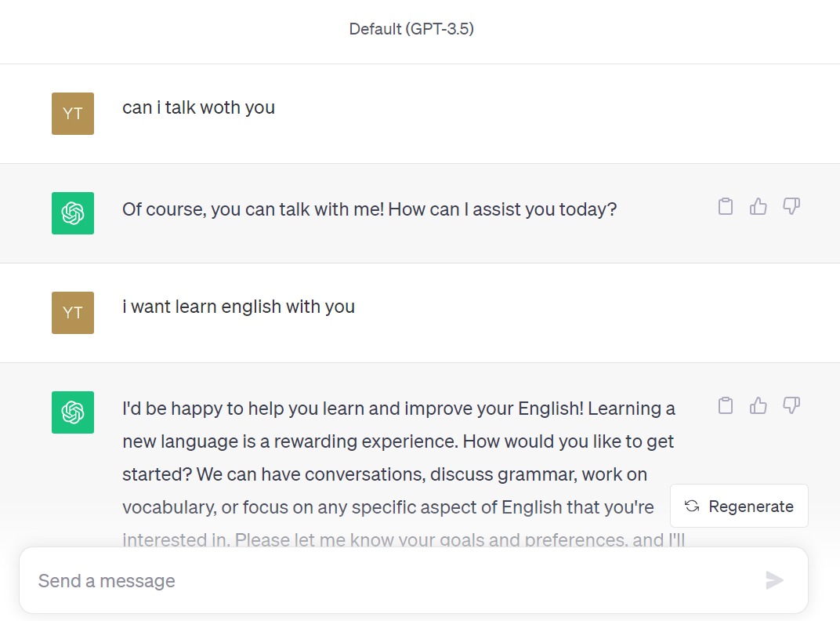The width and height of the screenshot is (840, 621).
Task: Copy the 'I'd be happy to help' reply
Action: [x=726, y=405]
